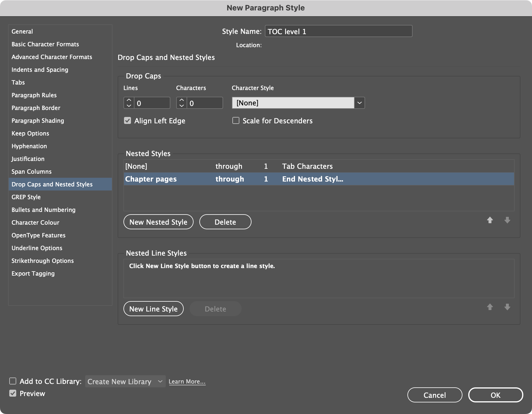532x414 pixels.
Task: Increment the drop cap Lines value
Action: (x=129, y=100)
